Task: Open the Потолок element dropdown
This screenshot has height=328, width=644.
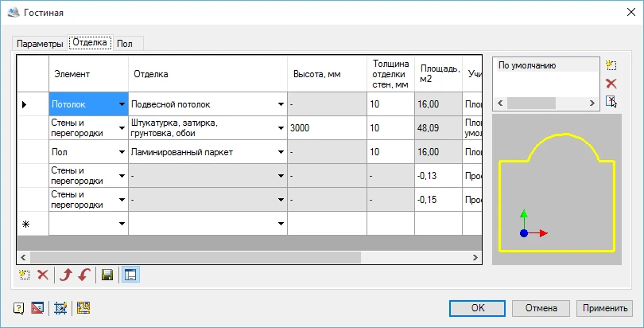Action: (x=122, y=104)
